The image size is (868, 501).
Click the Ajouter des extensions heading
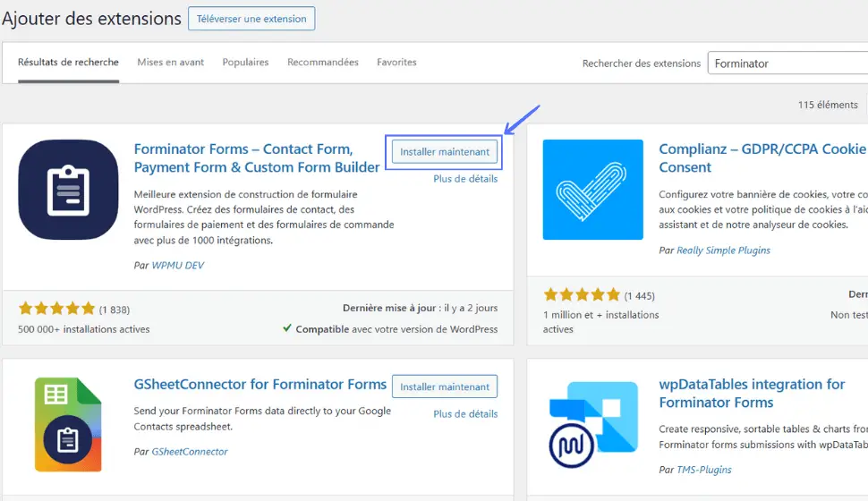point(92,18)
